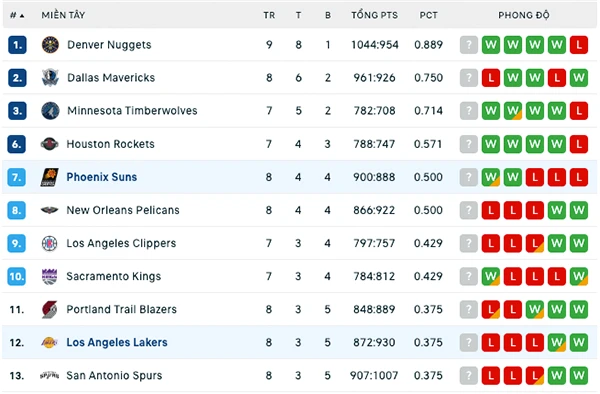
Task: Click the Denver Nuggets team logo
Action: point(50,45)
